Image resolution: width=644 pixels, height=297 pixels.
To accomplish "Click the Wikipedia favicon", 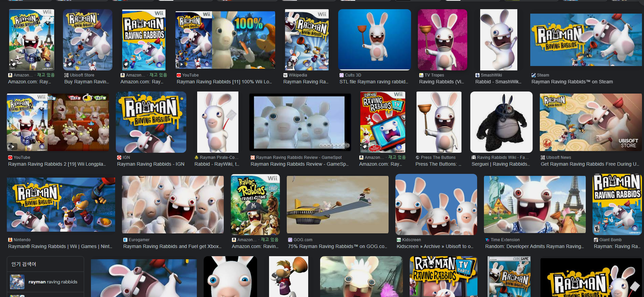I will point(285,75).
